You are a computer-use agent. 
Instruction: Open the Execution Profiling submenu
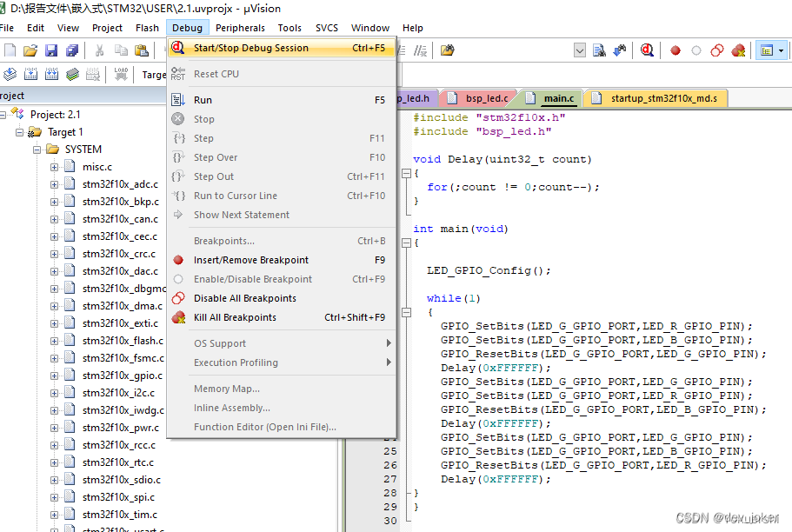[283, 362]
